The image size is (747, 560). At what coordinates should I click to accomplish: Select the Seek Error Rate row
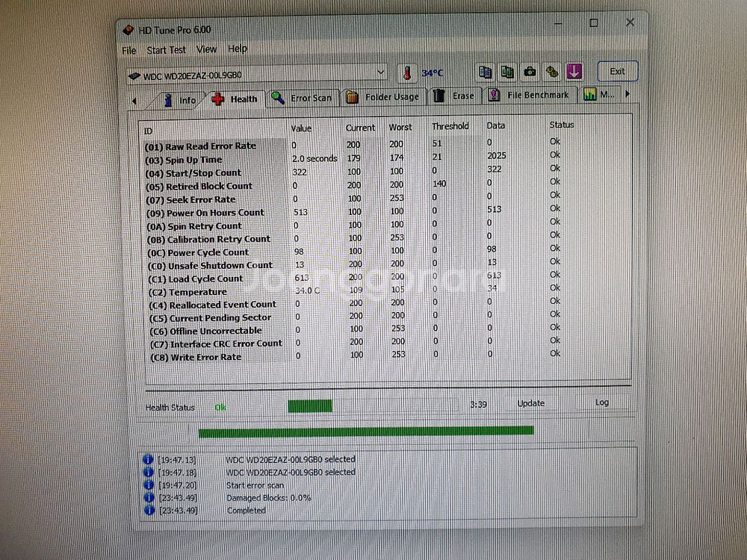click(x=353, y=198)
